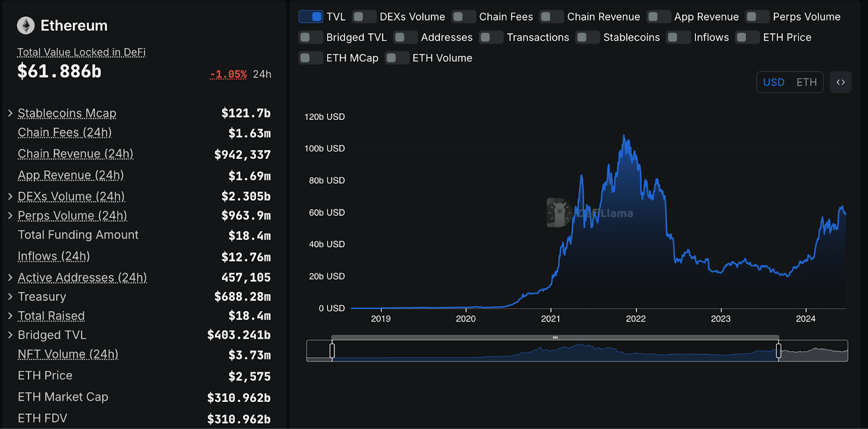Viewport: 868px width, 429px height.
Task: Click the $403.241b Bridged TVL value
Action: click(x=239, y=335)
